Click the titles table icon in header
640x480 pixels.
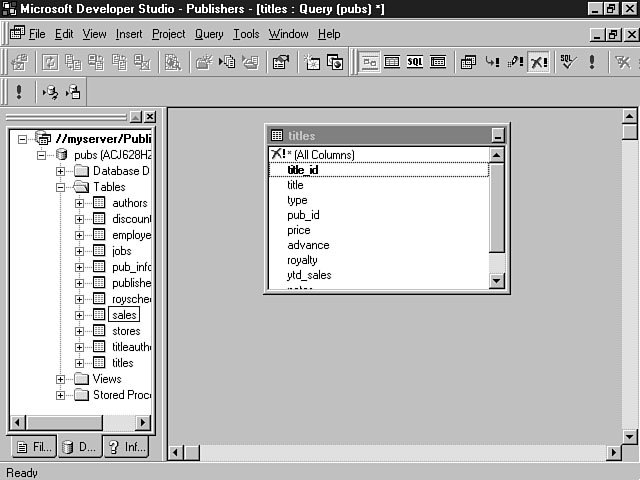(x=277, y=135)
